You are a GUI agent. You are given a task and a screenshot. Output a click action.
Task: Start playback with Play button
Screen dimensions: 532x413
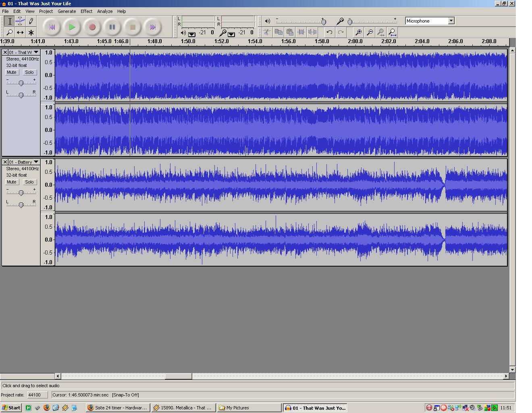pyautogui.click(x=72, y=27)
